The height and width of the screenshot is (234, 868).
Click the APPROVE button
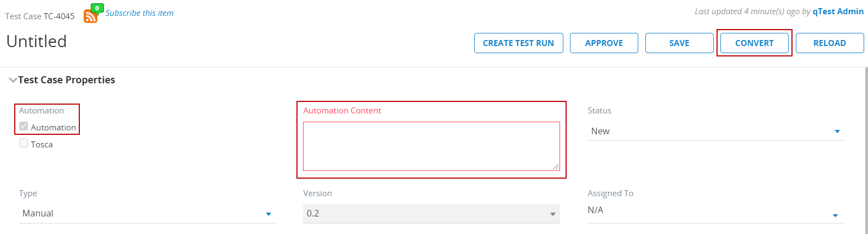(x=604, y=43)
